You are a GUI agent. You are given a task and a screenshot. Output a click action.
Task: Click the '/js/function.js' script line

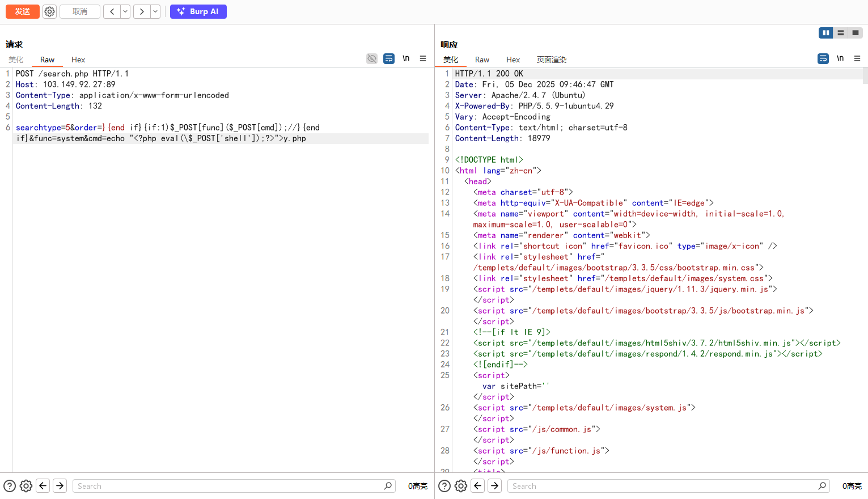pyautogui.click(x=541, y=451)
